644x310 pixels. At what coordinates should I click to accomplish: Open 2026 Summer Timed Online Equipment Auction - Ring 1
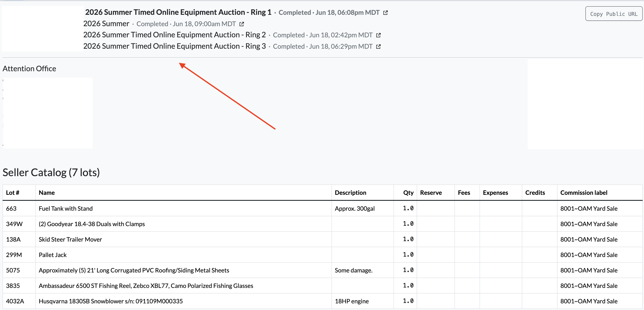tap(178, 12)
